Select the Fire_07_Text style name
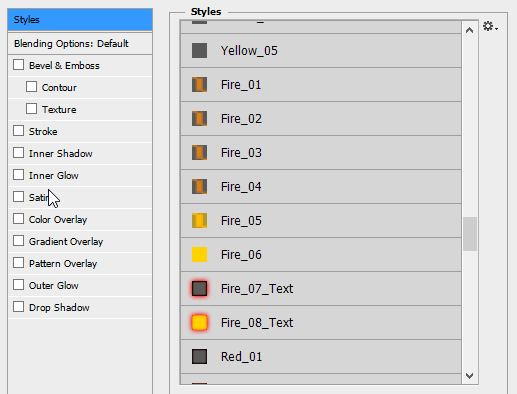Viewport: 517px width, 394px height. 257,289
